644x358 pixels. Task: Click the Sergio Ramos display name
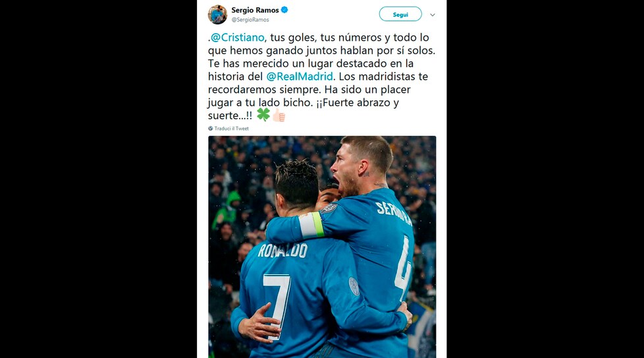tap(255, 10)
